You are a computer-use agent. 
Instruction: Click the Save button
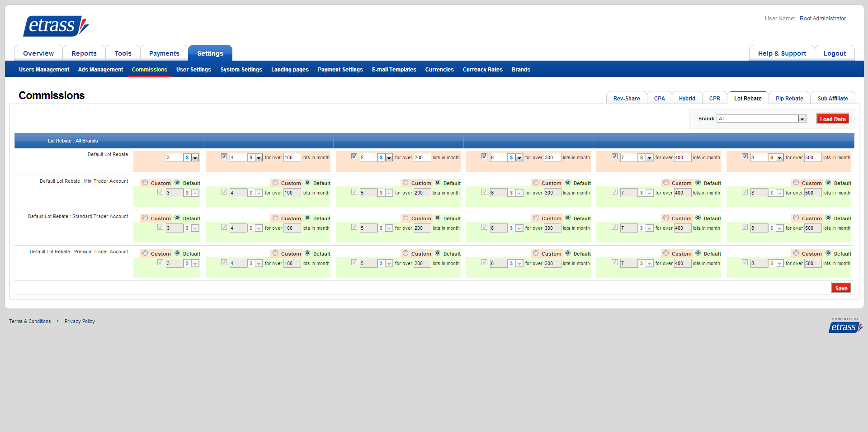tap(841, 288)
